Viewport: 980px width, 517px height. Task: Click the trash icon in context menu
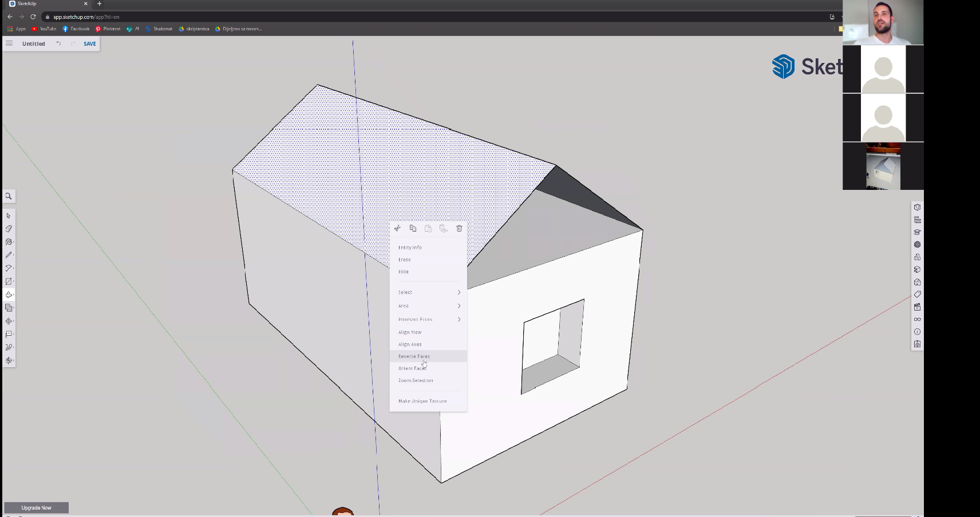(x=459, y=229)
